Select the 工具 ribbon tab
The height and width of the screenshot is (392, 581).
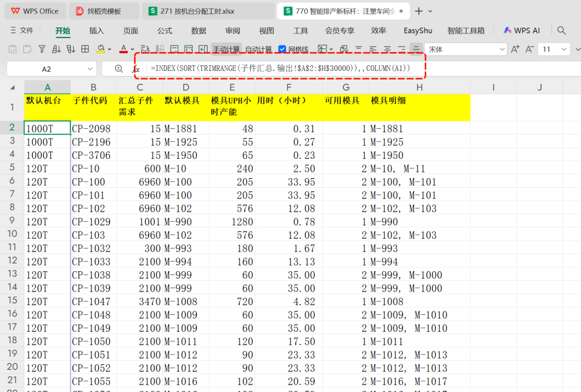(x=301, y=31)
